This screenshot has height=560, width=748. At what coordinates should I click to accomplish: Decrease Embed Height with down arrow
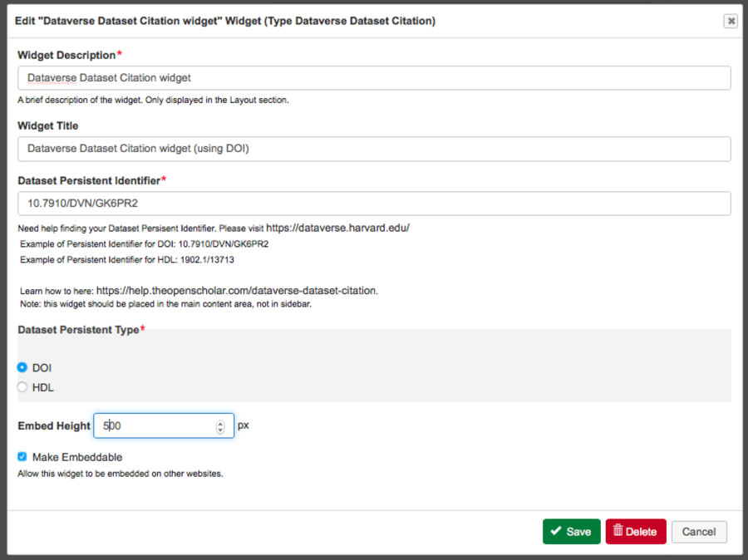(220, 430)
